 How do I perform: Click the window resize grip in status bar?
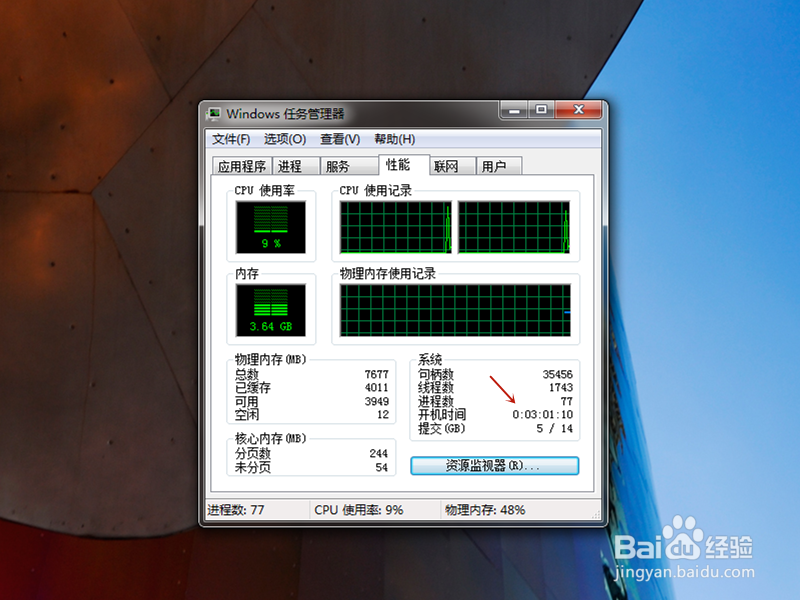(x=596, y=515)
